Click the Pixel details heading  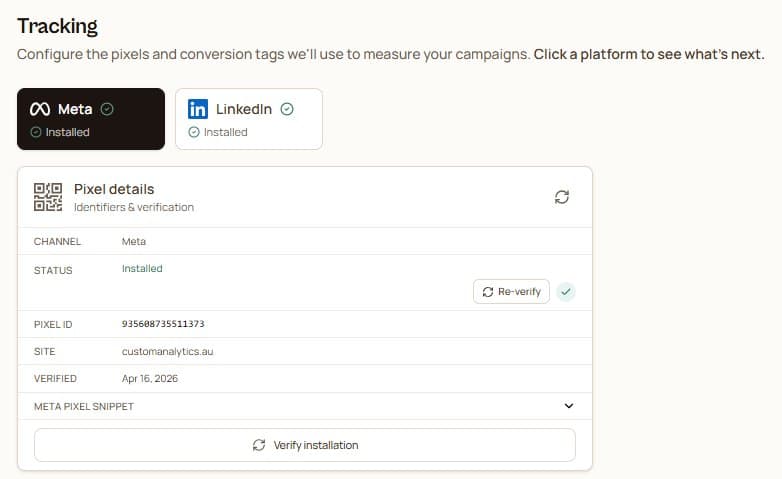coord(114,189)
